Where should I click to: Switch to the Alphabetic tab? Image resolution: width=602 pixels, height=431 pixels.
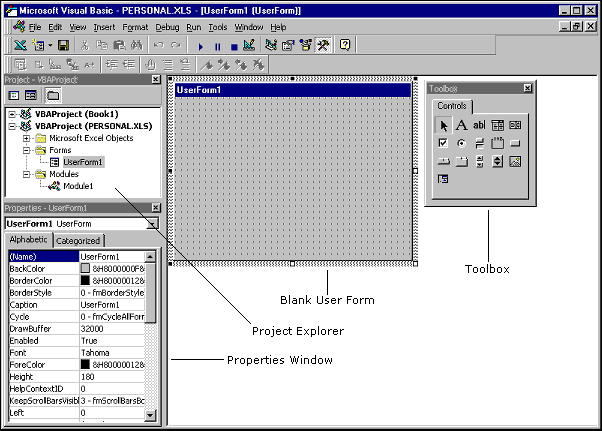point(28,239)
